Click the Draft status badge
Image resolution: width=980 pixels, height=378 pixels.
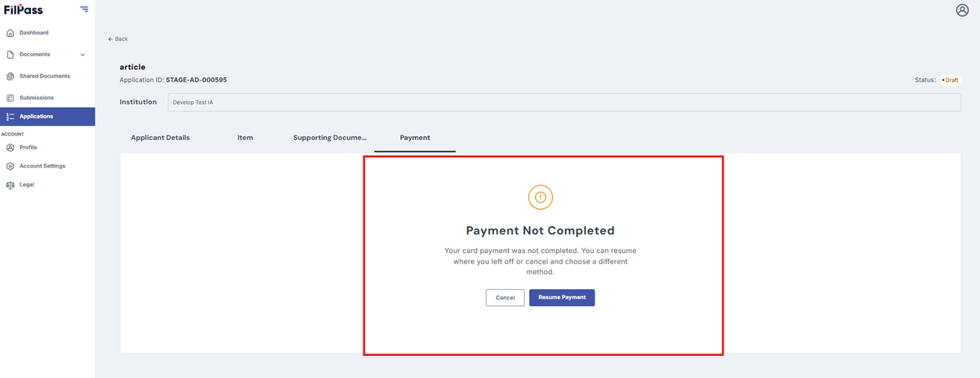click(x=951, y=80)
